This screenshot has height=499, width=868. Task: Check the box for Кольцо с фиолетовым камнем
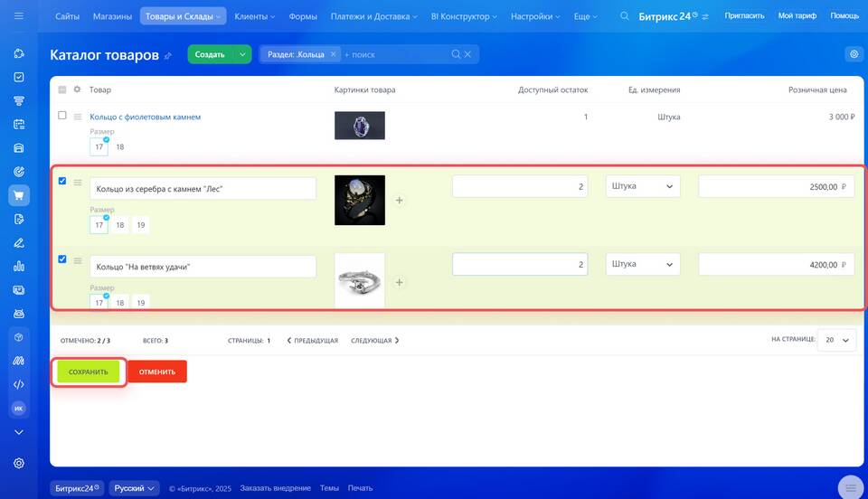point(62,116)
